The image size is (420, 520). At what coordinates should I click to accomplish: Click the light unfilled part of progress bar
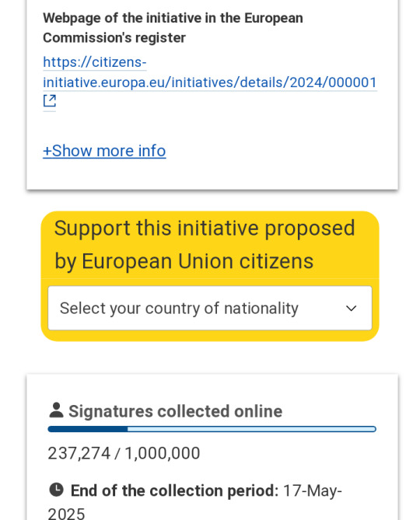point(252,429)
